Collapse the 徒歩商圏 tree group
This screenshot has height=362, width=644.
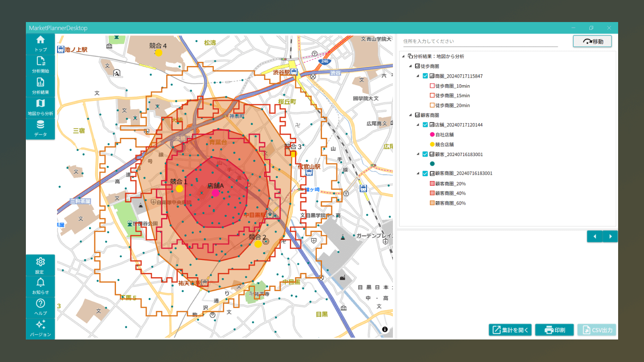point(411,67)
